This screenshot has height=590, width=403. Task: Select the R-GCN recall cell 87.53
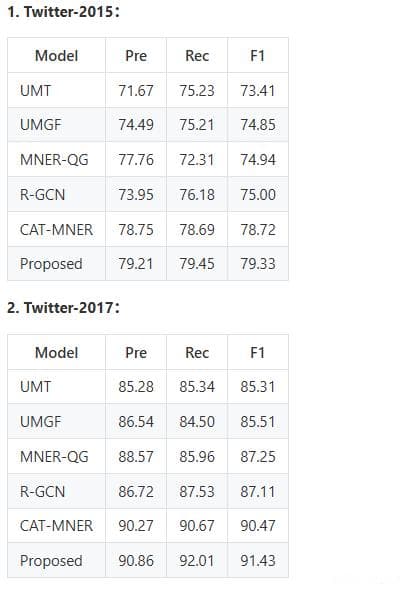pos(197,492)
